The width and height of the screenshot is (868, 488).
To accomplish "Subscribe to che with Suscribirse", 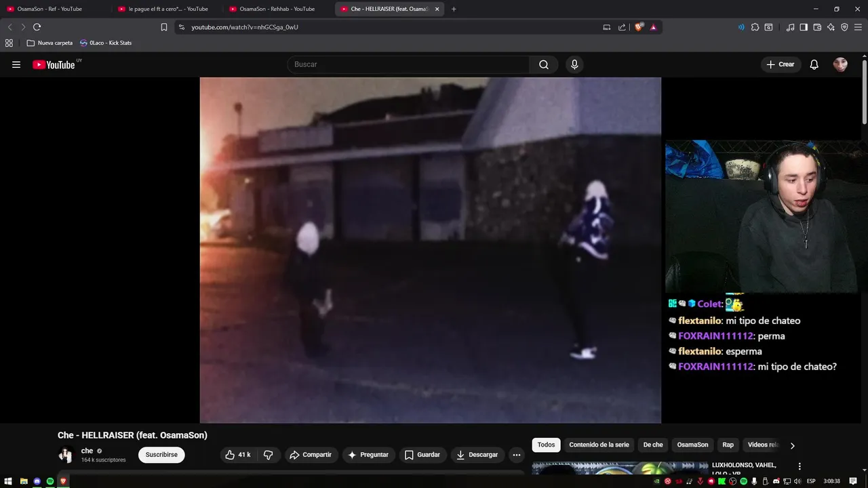I will (161, 455).
